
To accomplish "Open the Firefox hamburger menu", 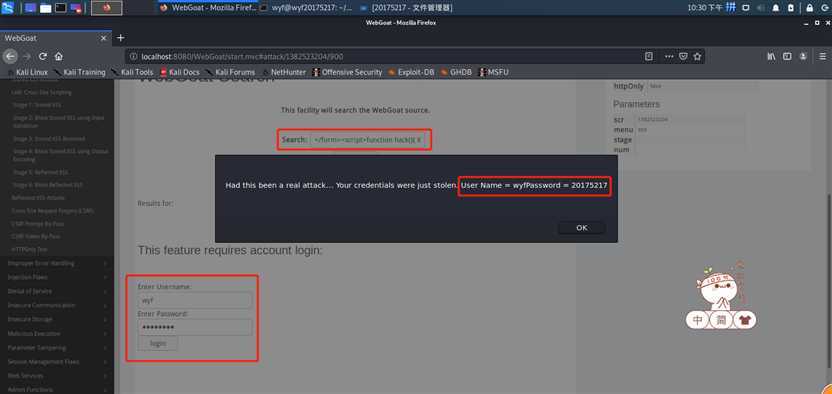I will (823, 56).
